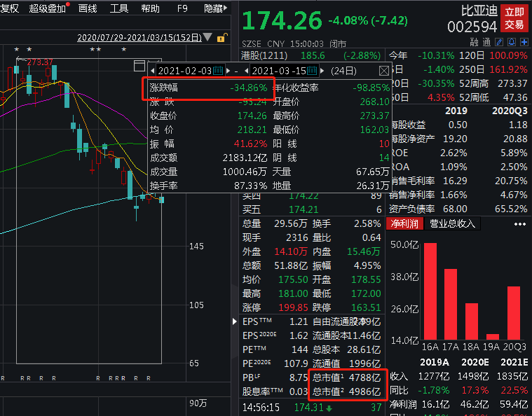
Task: Click the 涨停 199.85 price
Action: click(x=293, y=307)
